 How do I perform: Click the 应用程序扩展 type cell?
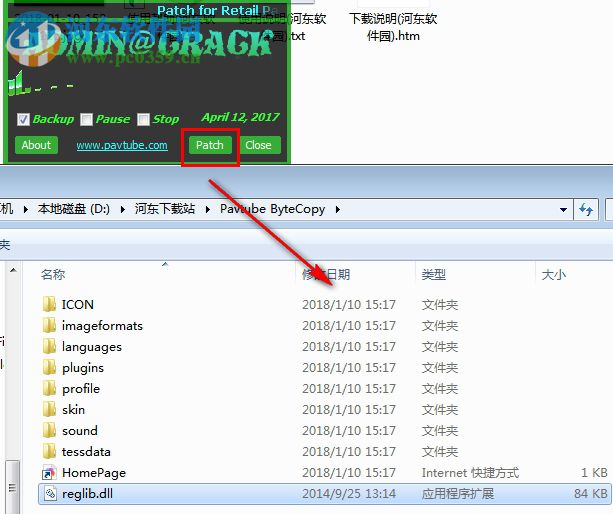click(x=458, y=494)
